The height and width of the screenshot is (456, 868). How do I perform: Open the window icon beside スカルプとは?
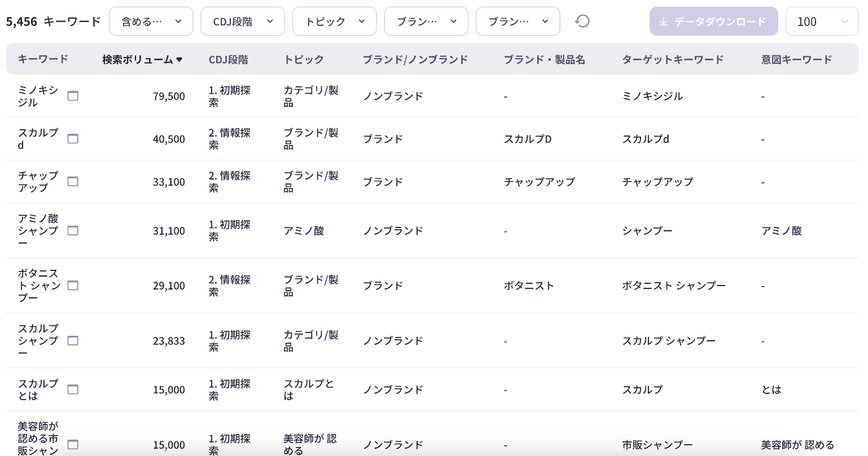click(x=73, y=389)
